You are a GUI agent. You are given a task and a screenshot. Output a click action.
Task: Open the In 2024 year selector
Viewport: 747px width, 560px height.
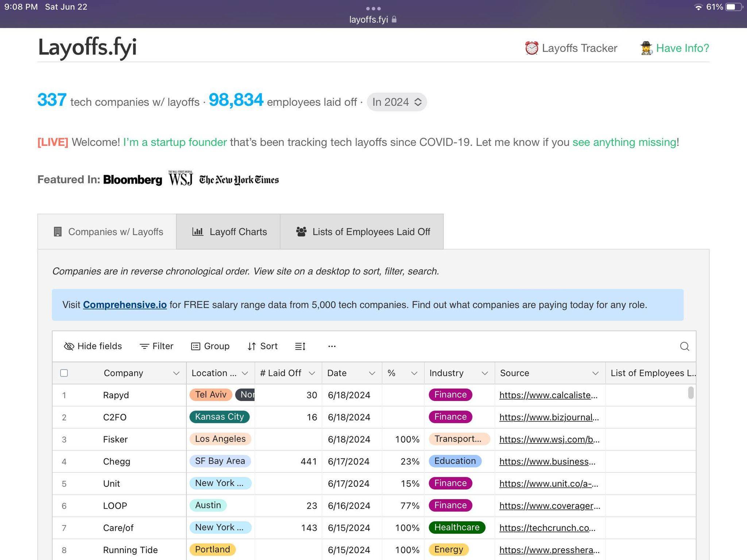click(x=397, y=102)
